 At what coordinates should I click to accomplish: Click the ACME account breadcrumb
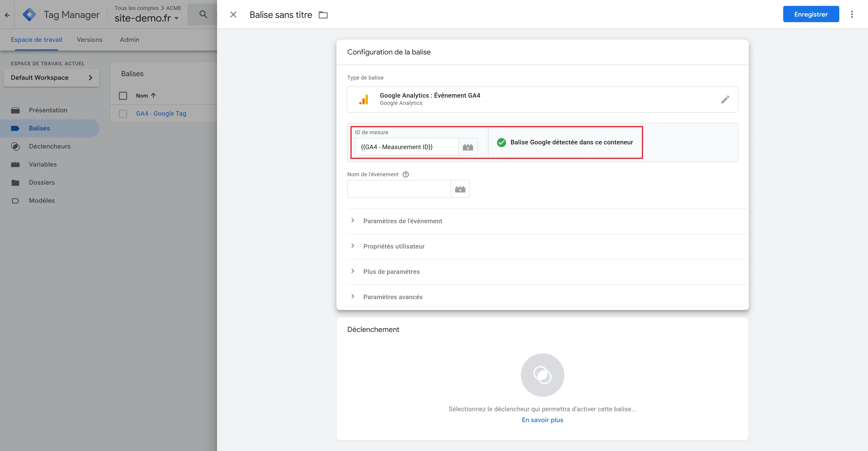(174, 8)
